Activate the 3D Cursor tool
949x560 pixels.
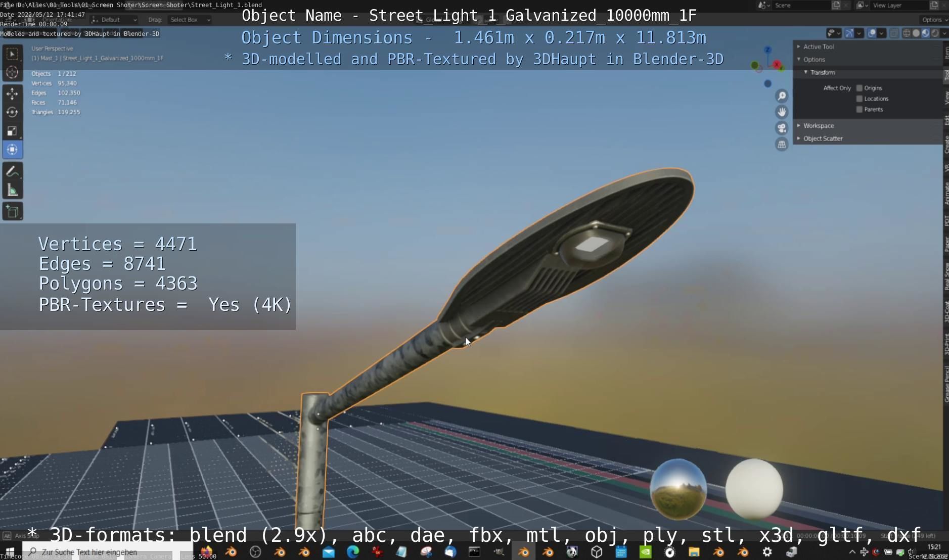[13, 73]
